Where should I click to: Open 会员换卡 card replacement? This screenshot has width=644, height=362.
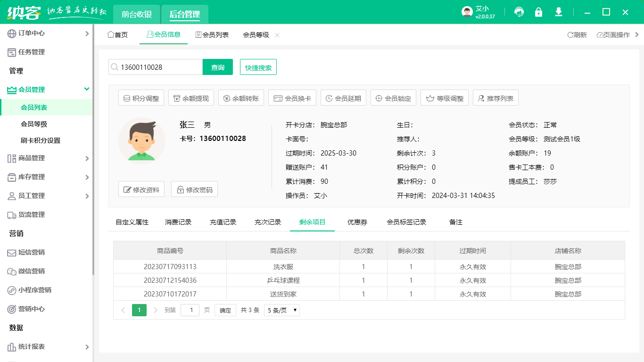292,99
